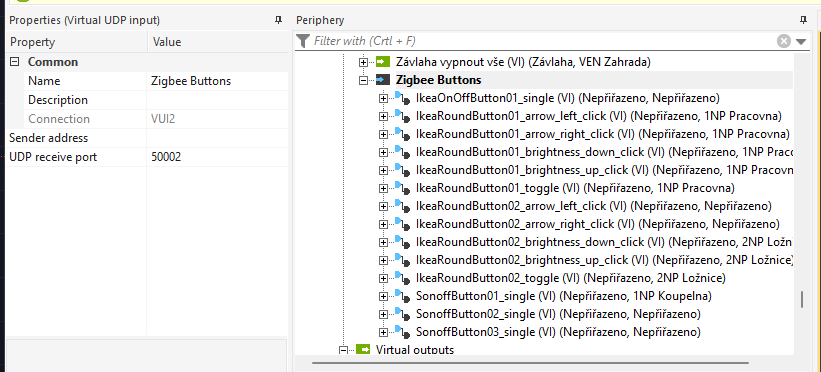The width and height of the screenshot is (821, 372).
Task: Click the icon of IkeaRoundButton02_brightness_down_click
Action: coord(402,242)
